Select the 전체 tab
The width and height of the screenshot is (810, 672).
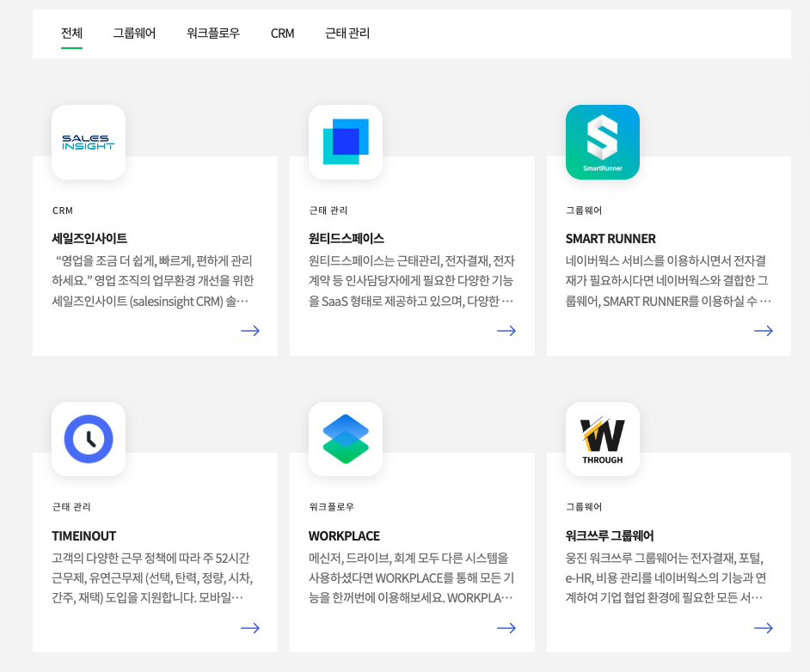(71, 34)
